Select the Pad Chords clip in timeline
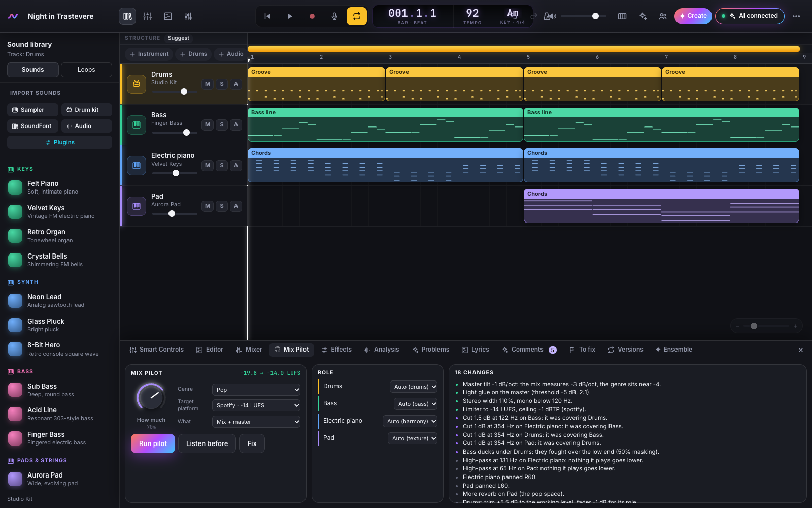 pos(661,206)
